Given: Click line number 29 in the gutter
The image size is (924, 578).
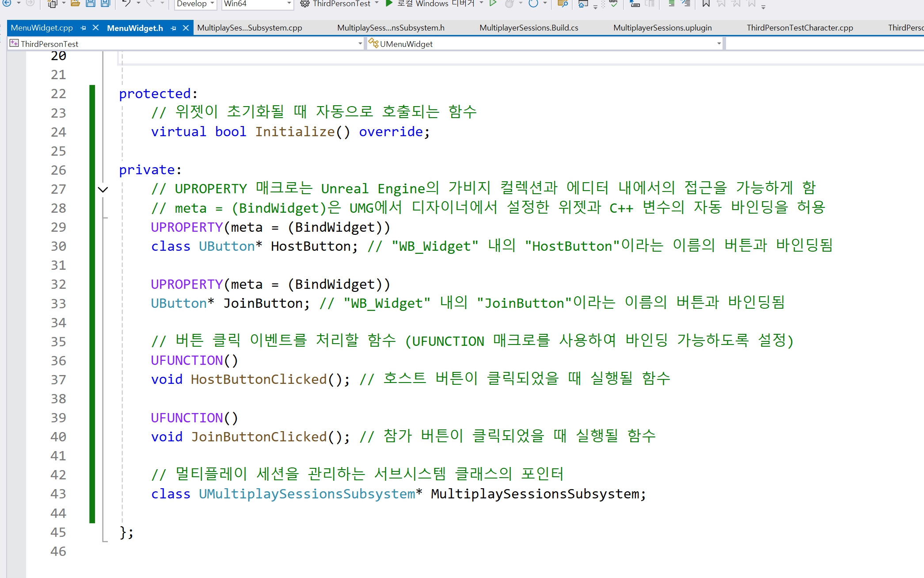Looking at the screenshot, I should tap(58, 227).
